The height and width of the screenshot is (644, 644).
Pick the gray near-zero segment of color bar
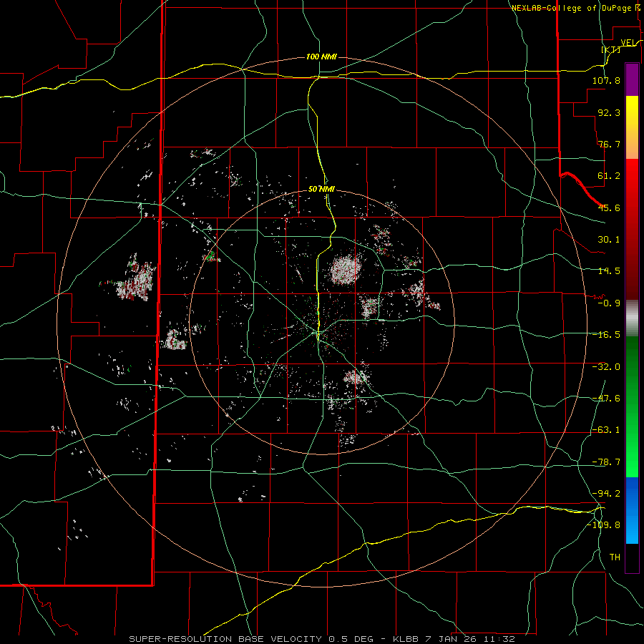(x=632, y=318)
